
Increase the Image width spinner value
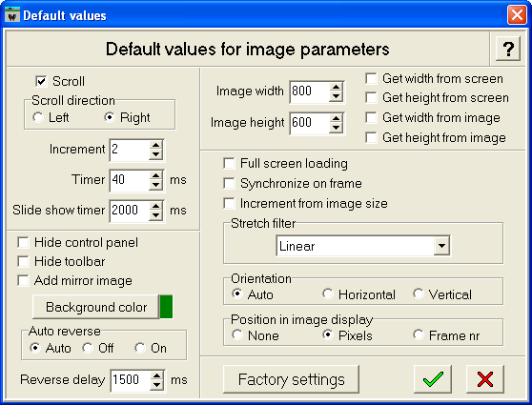tap(336, 87)
